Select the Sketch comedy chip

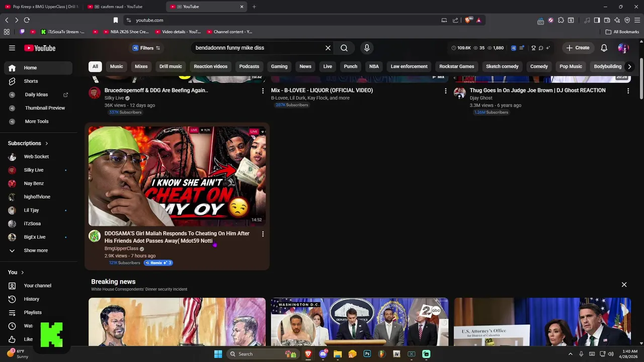[x=502, y=66]
